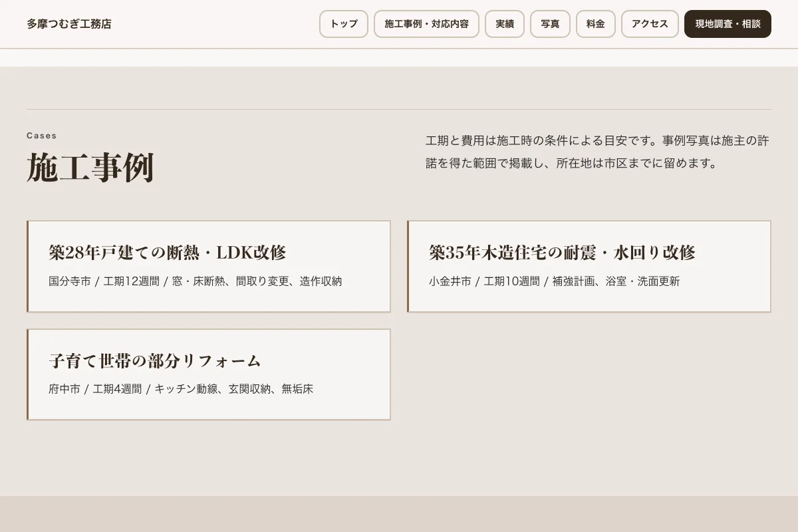798x532 pixels.
Task: Jump to 料金 section
Action: coord(596,24)
